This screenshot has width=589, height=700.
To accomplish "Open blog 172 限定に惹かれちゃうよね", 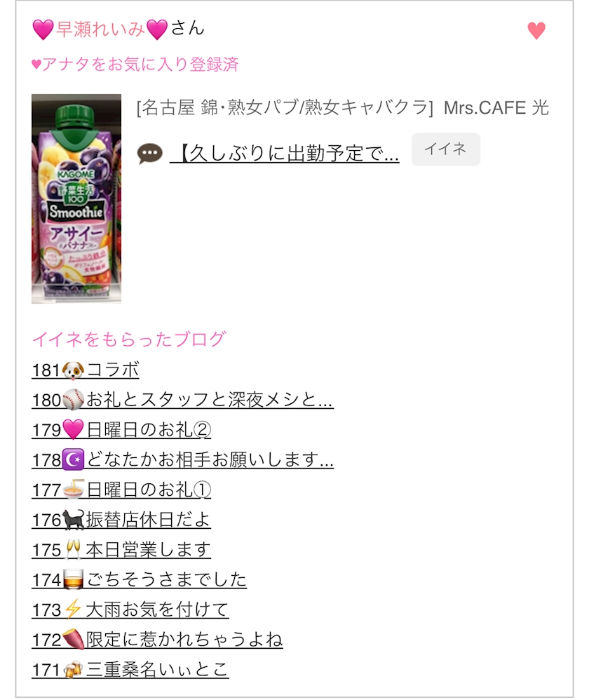I will pyautogui.click(x=157, y=639).
